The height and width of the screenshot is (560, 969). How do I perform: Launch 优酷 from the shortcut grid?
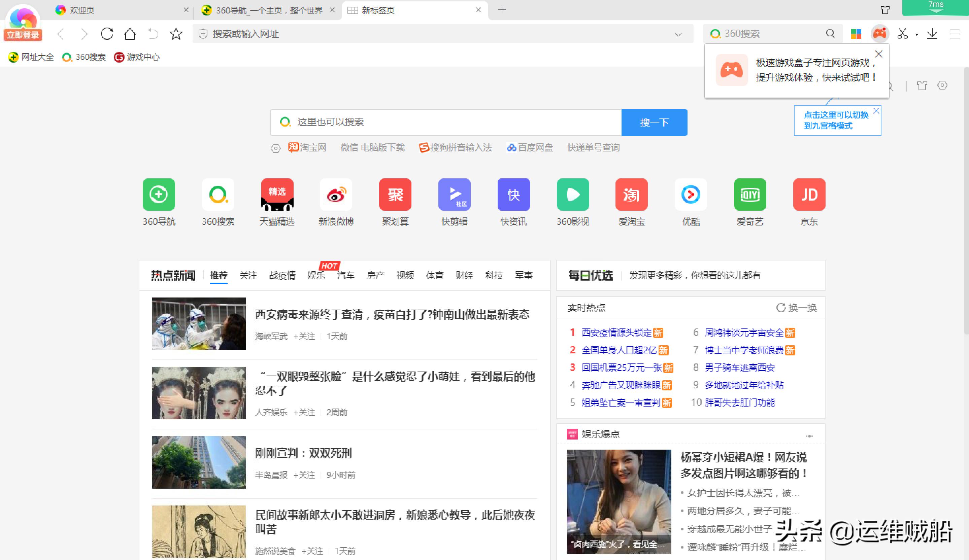pos(690,195)
